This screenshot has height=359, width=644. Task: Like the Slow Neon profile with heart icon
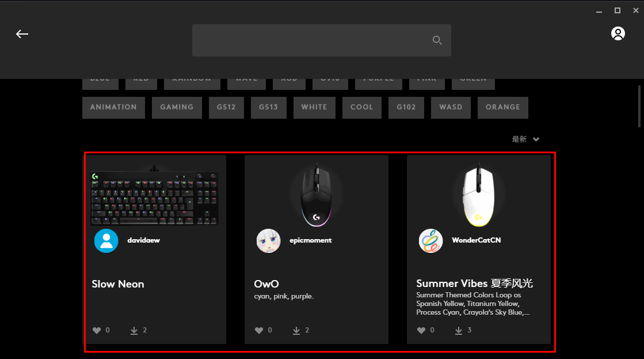click(97, 330)
